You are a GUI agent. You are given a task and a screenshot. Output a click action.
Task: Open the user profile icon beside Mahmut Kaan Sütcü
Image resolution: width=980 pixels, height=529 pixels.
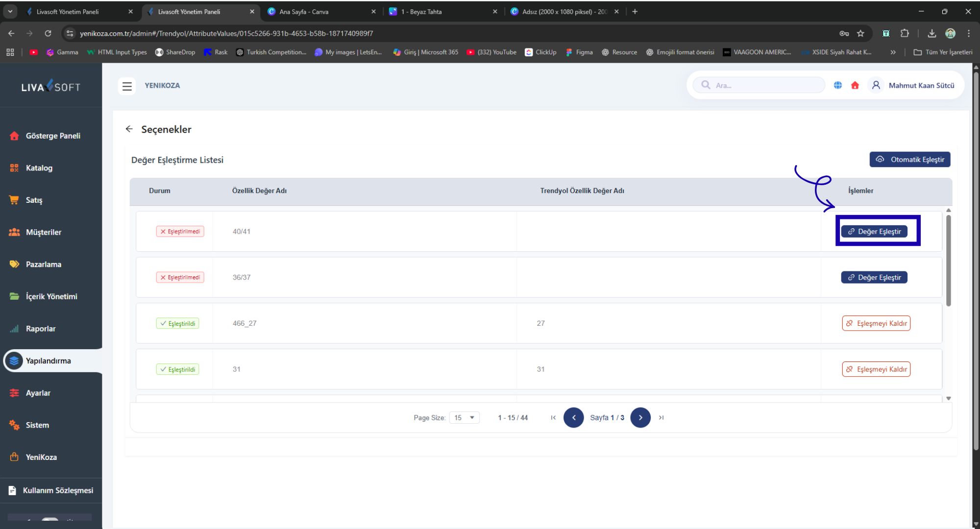pos(876,85)
